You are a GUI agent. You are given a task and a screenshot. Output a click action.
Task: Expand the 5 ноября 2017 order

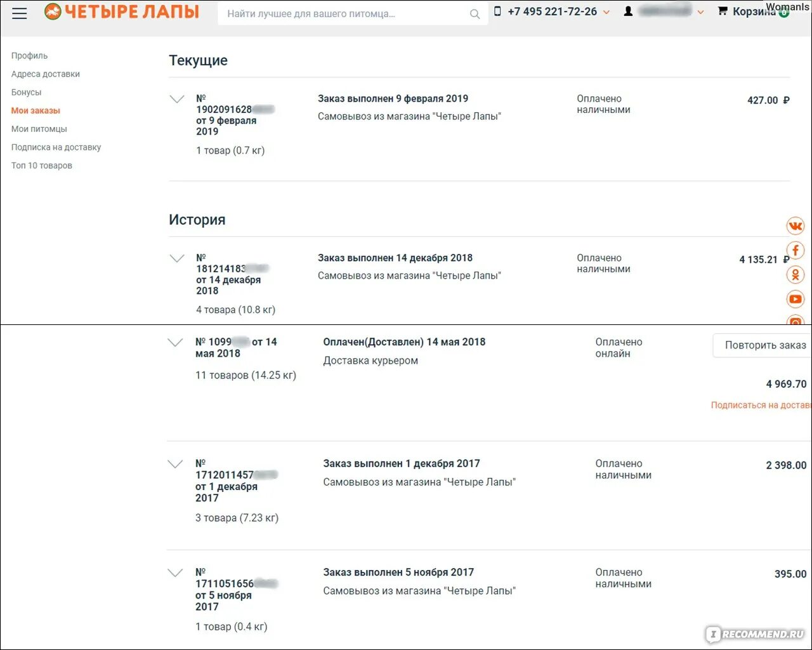(x=175, y=573)
